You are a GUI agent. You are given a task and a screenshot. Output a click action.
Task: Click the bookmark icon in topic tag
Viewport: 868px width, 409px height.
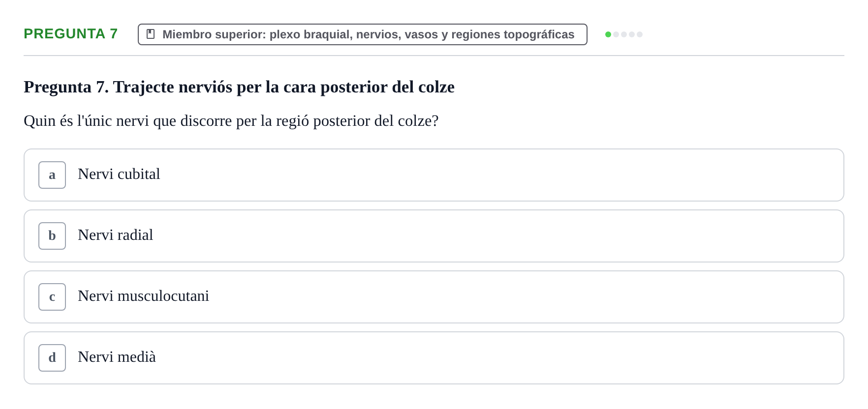pos(151,34)
